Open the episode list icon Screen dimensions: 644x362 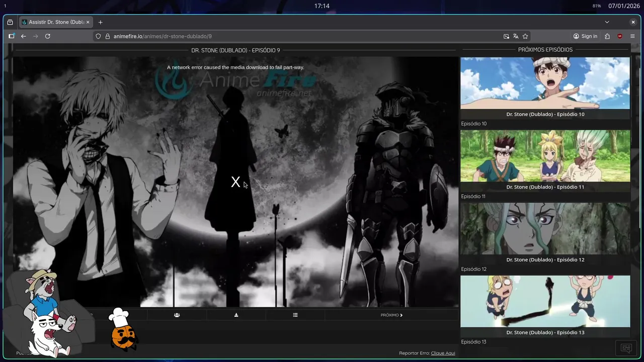click(x=295, y=315)
